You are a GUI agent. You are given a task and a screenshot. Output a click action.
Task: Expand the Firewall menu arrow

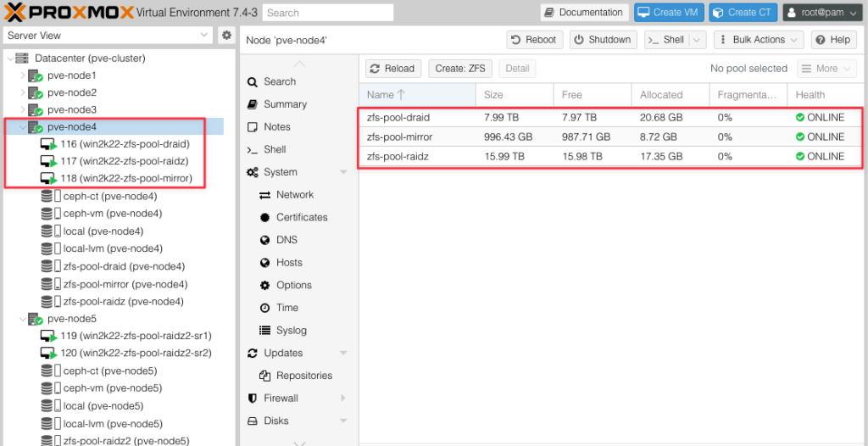pyautogui.click(x=343, y=399)
